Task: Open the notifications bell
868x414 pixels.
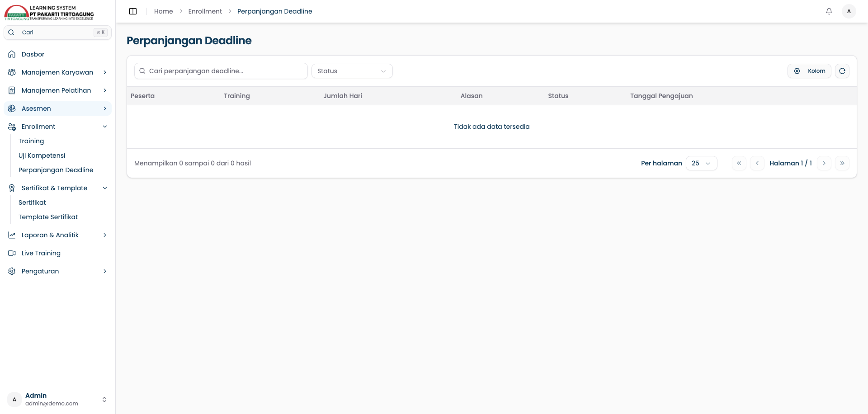Action: [x=829, y=11]
